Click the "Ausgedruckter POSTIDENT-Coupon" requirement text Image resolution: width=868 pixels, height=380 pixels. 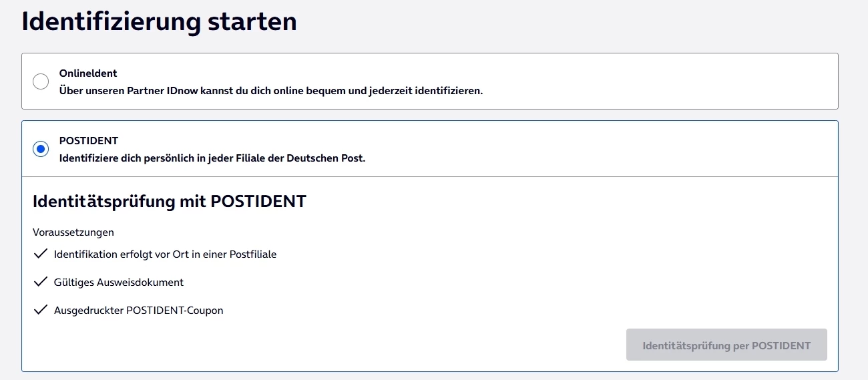[138, 311]
